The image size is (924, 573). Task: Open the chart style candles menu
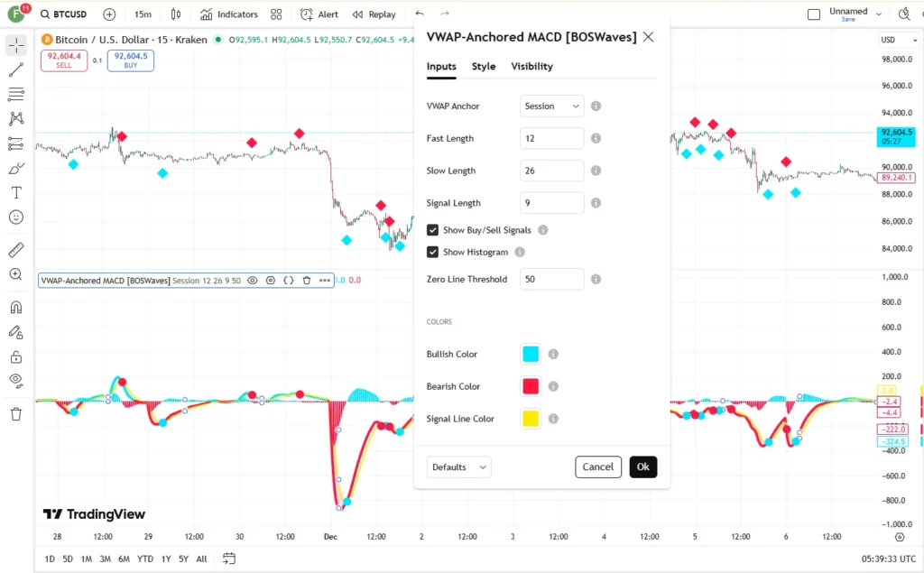point(176,14)
